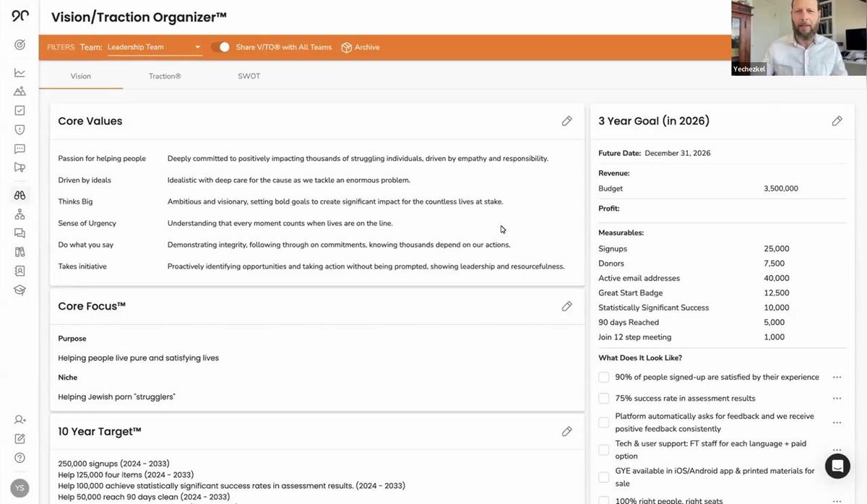Viewport: 867px width, 504px height.
Task: Check 75% success rate in assessment results
Action: [x=604, y=399]
